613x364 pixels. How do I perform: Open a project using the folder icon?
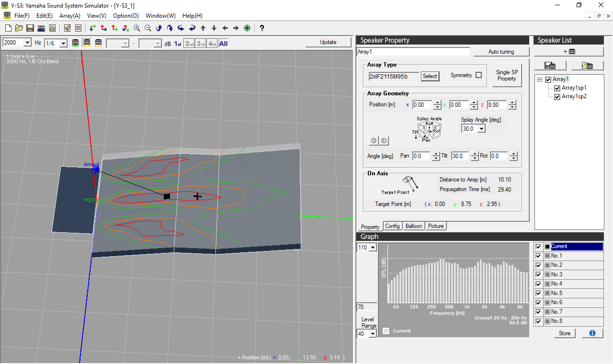click(x=19, y=28)
